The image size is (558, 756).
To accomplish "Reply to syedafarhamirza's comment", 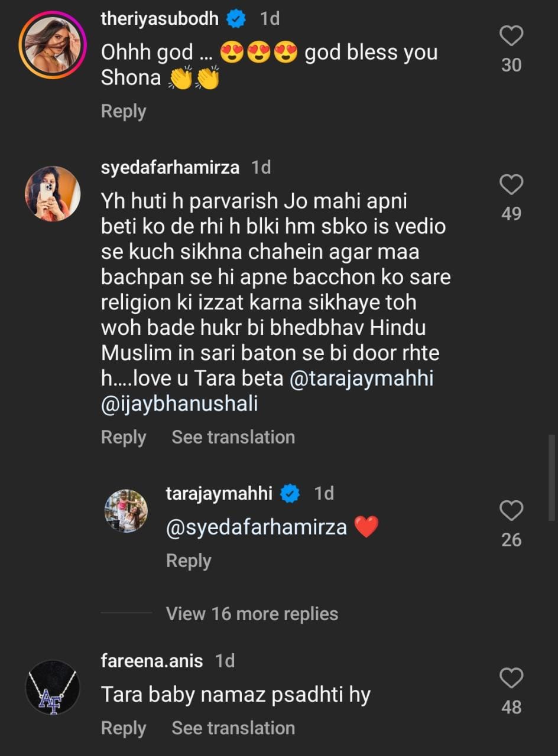I will [x=124, y=437].
